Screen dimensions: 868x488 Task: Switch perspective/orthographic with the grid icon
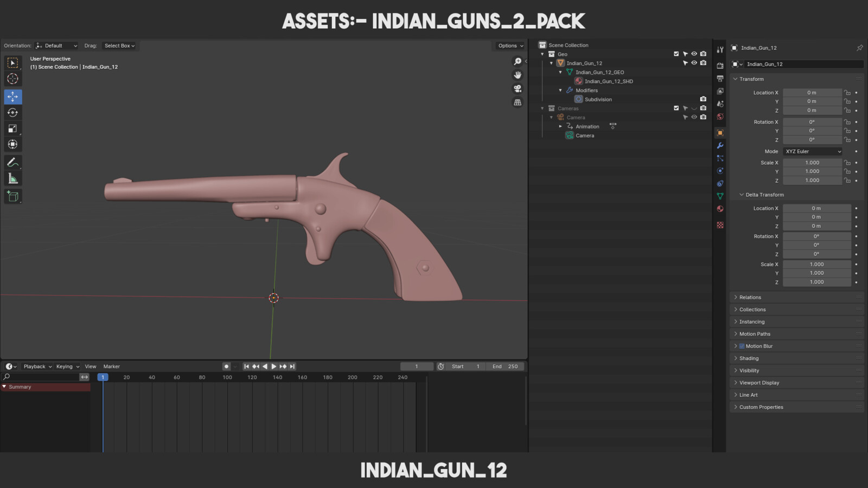[x=518, y=102]
